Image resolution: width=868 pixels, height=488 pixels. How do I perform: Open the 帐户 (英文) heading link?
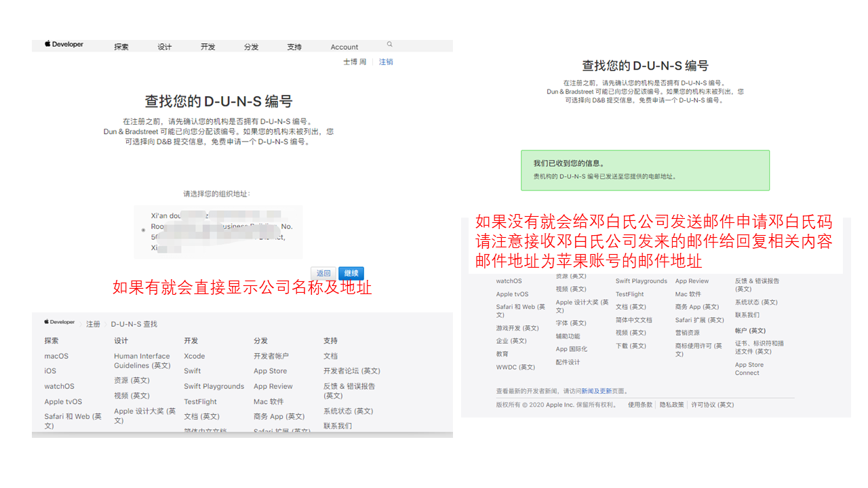coord(750,331)
